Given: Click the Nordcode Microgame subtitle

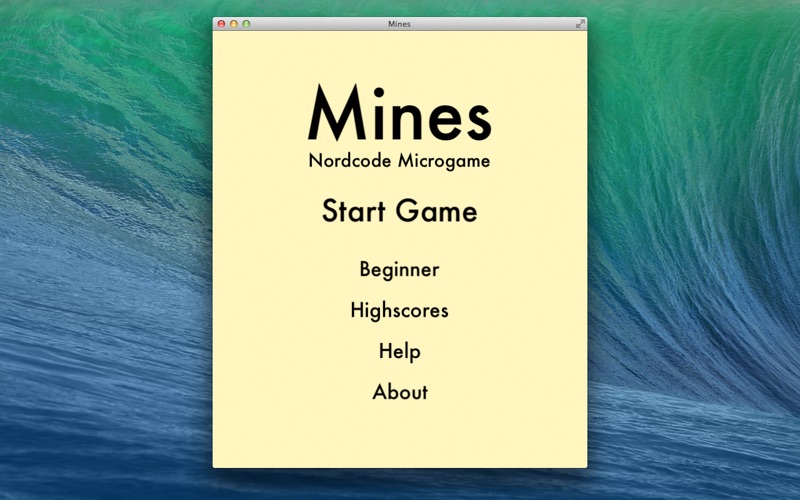Looking at the screenshot, I should (x=399, y=161).
